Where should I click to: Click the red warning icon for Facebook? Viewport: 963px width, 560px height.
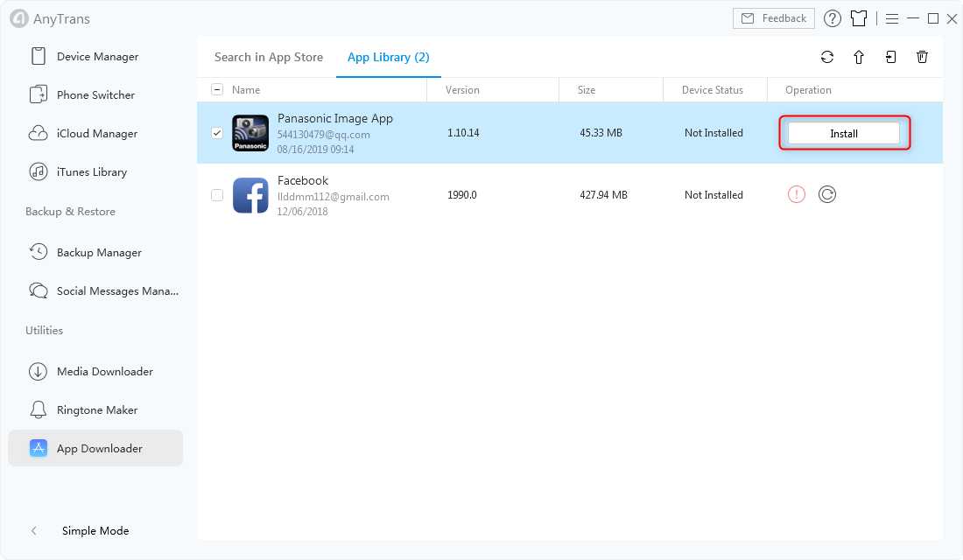coord(796,194)
